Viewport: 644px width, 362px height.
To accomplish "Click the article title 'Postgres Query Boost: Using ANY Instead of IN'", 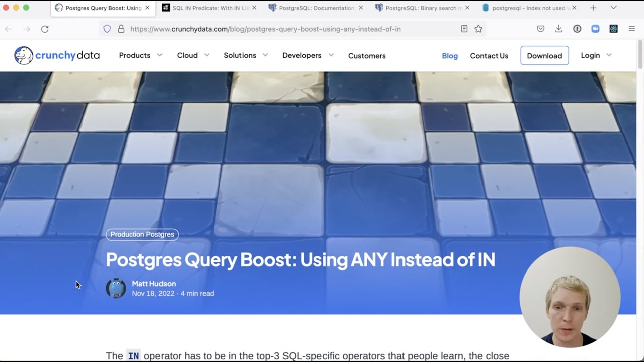I will point(300,260).
